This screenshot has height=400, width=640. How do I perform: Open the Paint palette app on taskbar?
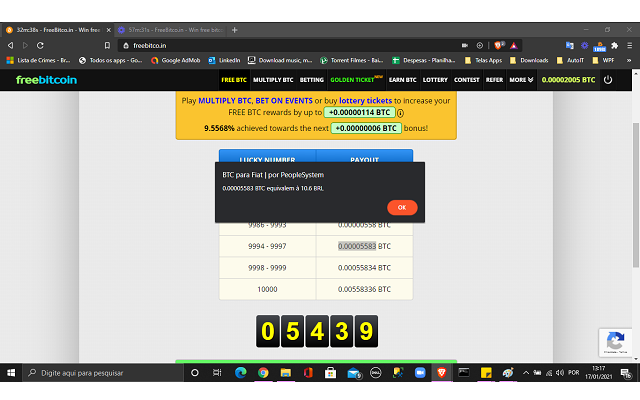point(508,373)
